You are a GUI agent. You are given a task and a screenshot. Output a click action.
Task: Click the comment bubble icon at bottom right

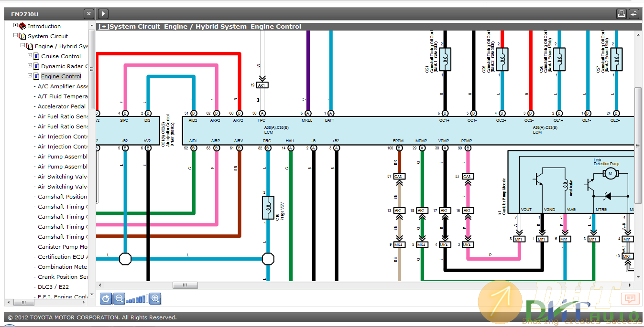pos(630,299)
